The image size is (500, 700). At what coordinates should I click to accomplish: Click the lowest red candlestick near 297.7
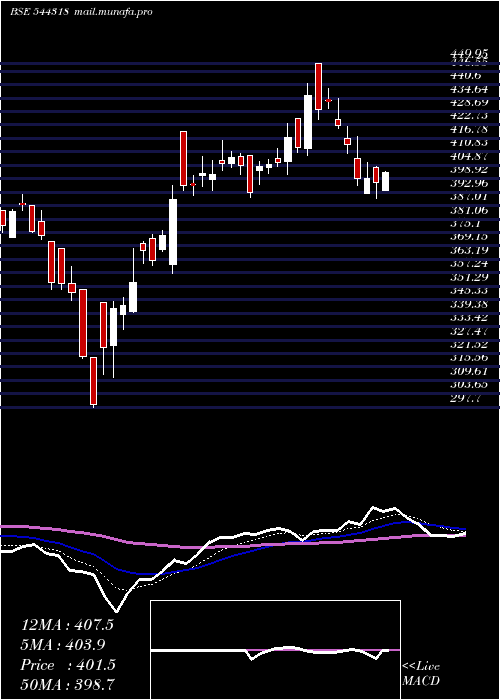(93, 381)
